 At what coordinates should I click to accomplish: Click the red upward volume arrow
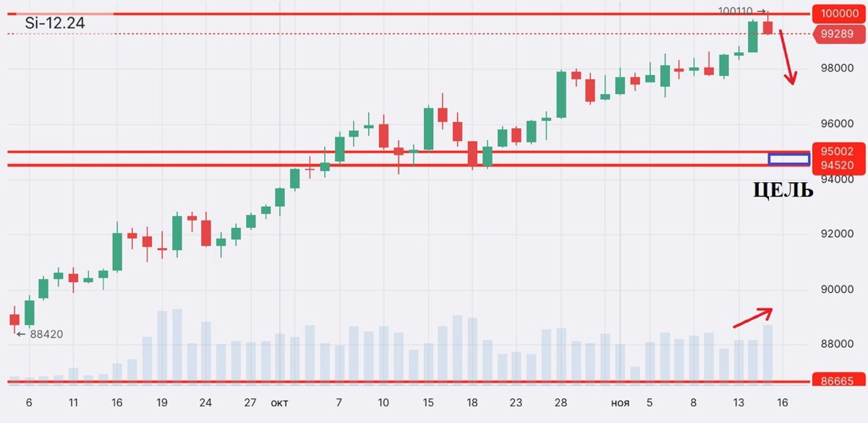tap(753, 317)
